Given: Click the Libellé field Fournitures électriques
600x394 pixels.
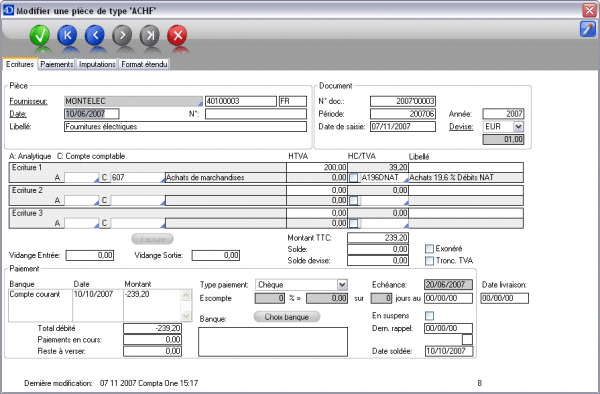Looking at the screenshot, I should (186, 127).
